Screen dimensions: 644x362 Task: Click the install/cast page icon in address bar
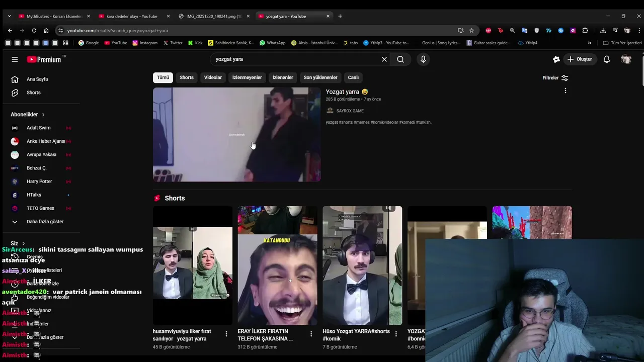(x=460, y=31)
